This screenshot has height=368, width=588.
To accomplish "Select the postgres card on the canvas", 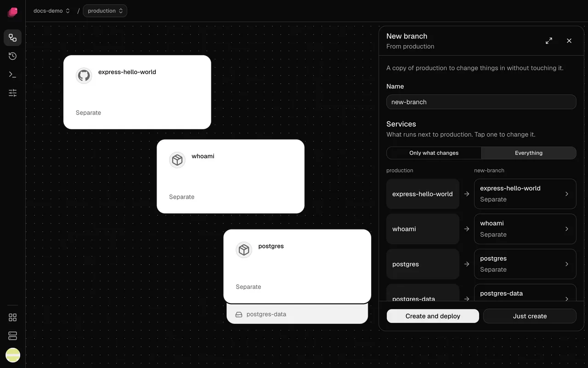I will click(x=297, y=266).
